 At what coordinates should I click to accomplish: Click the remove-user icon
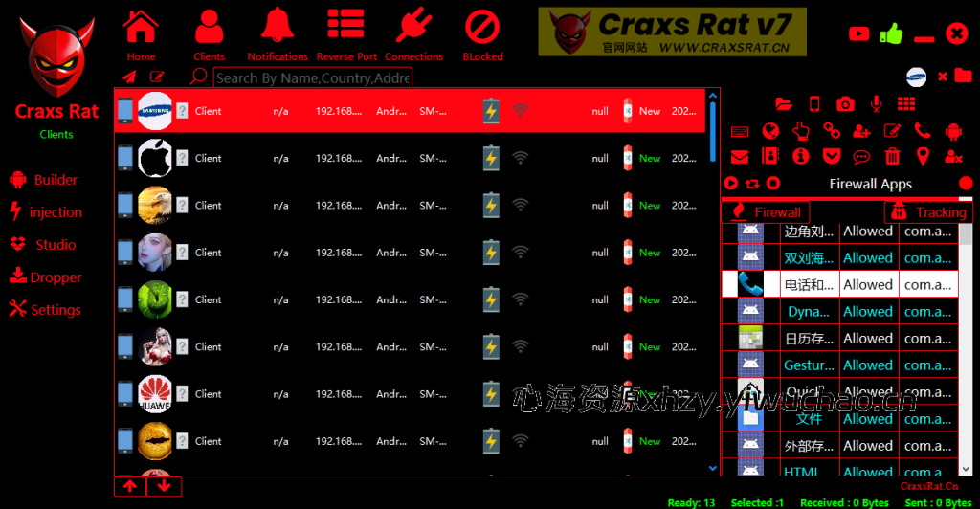click(953, 157)
